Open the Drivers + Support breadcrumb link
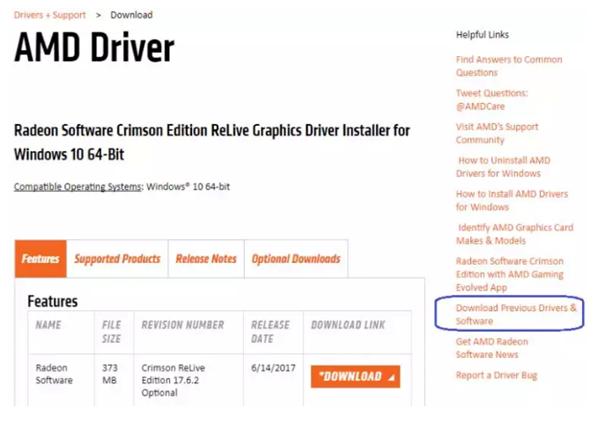The width and height of the screenshot is (605, 429). click(50, 15)
